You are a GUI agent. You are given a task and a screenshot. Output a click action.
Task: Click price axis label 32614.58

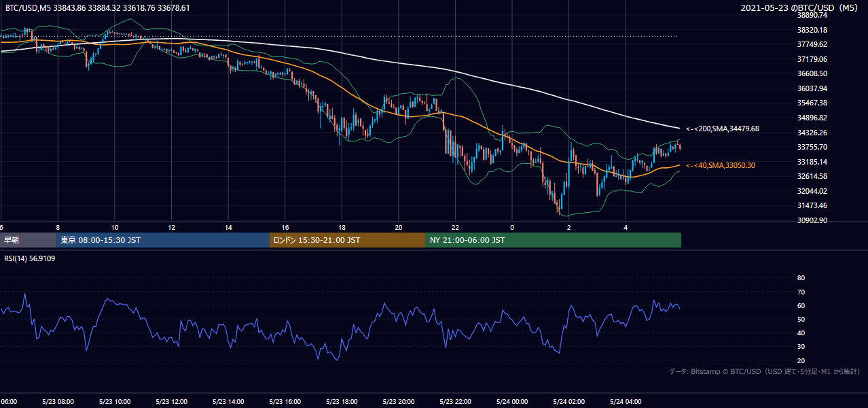pos(812,176)
